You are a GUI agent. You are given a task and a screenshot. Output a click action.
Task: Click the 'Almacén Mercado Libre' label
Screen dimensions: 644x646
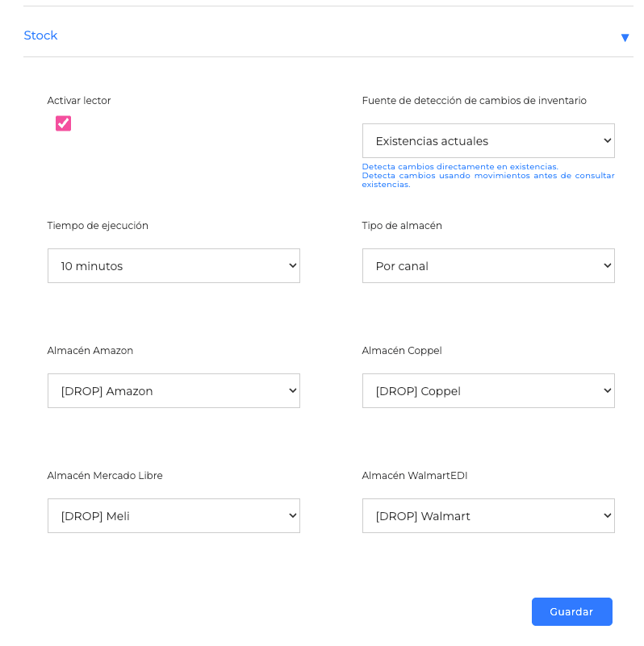coord(105,476)
